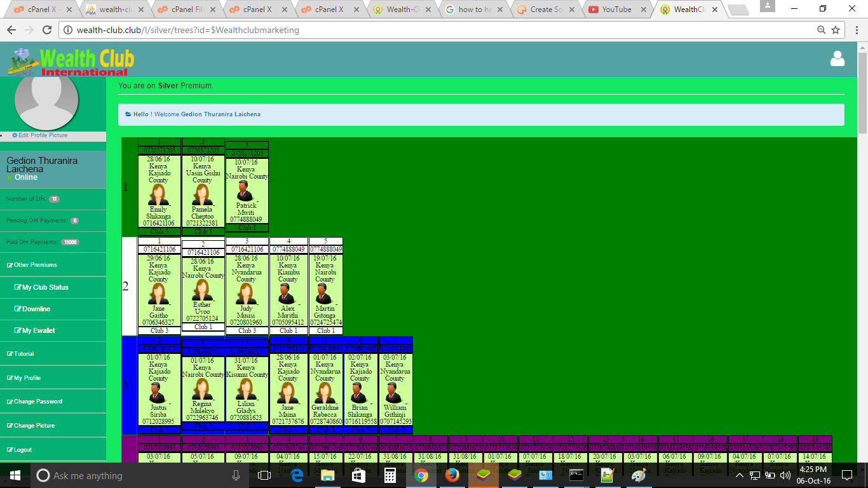Click the welcome text Gedion Thuranira Laichena
This screenshot has height=488, width=868.
[220, 114]
